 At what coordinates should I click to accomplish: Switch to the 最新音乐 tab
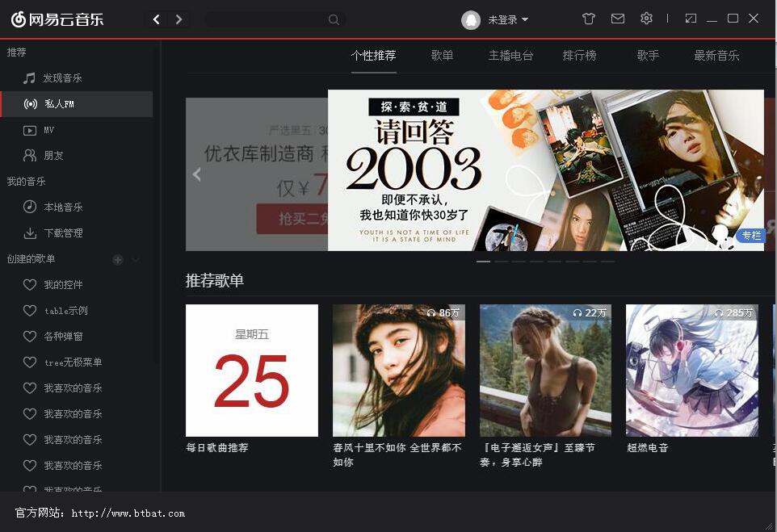(716, 56)
